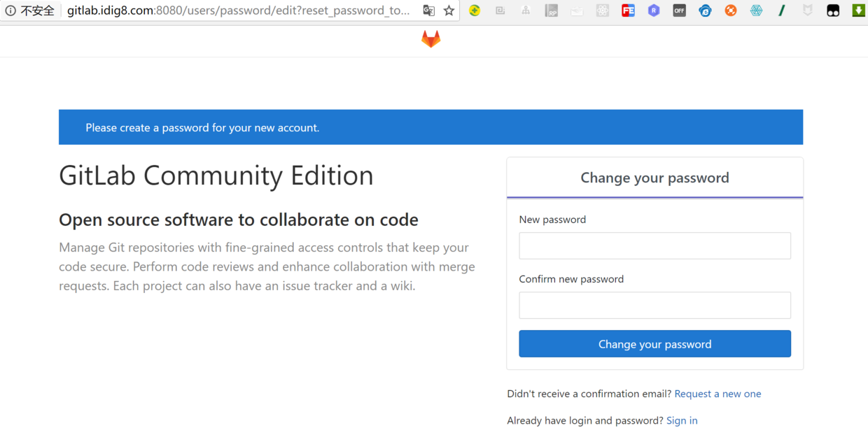Screen dimensions: 868x444
Task: Click the green plus shield extension icon
Action: 475,10
